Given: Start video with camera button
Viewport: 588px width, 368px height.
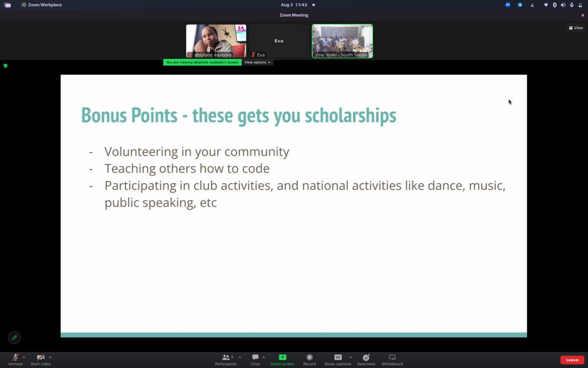Looking at the screenshot, I should coord(40,360).
